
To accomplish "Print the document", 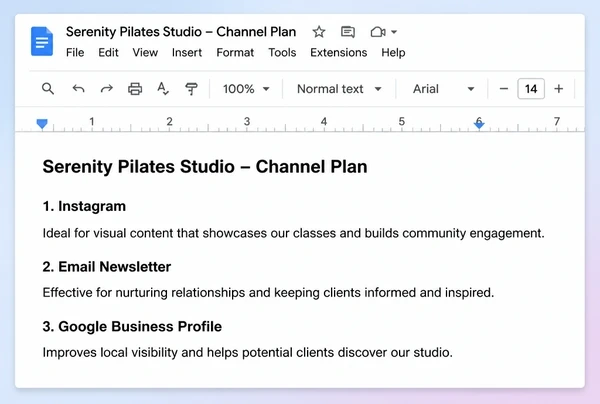I will pos(135,89).
